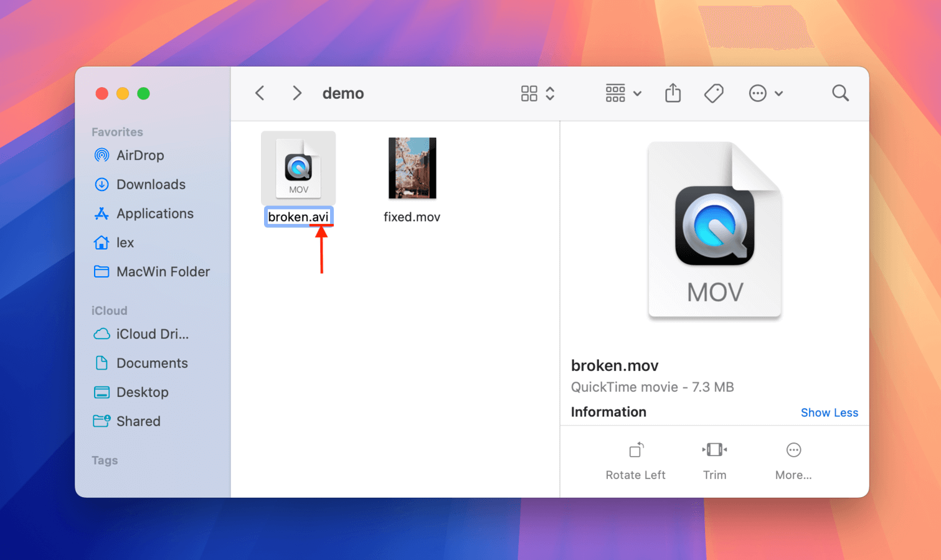Click the house icon beside lex
941x560 pixels.
pos(102,243)
